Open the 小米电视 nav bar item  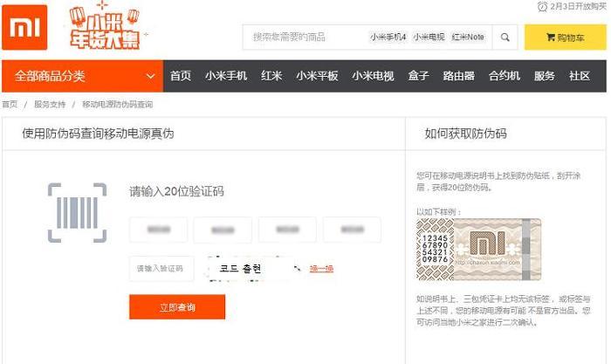coord(373,76)
